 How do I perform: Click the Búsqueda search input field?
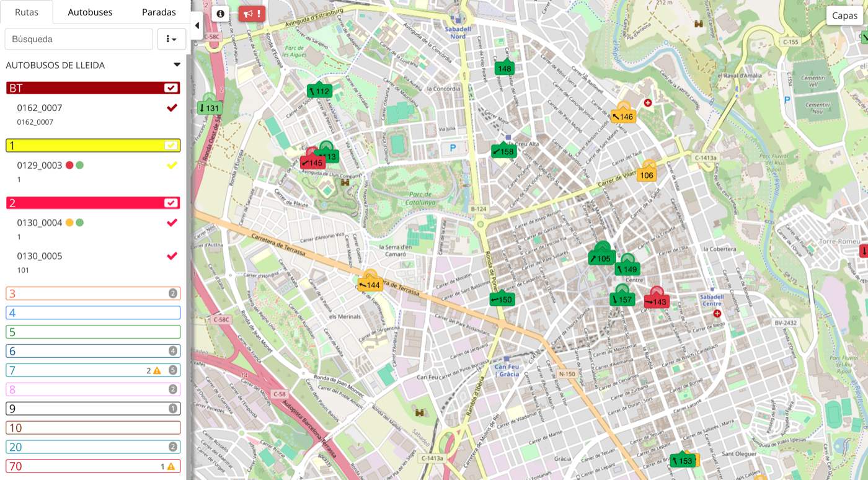[x=79, y=38]
